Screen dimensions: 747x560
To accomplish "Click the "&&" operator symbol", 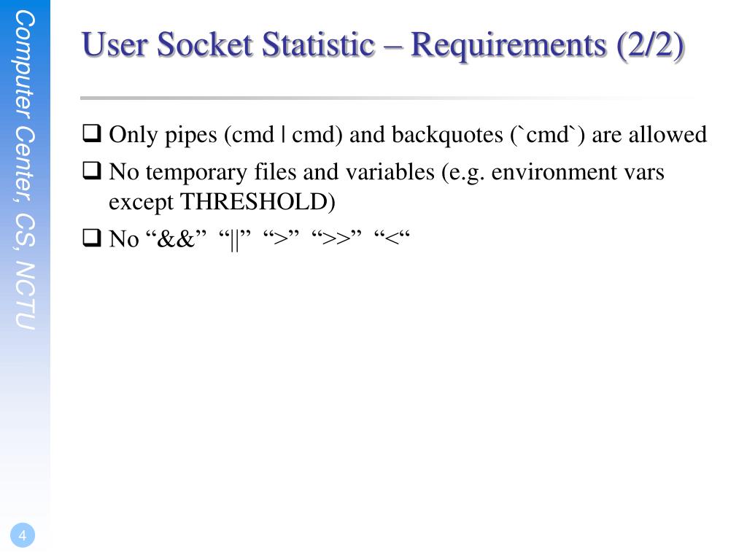I will coord(176,238).
